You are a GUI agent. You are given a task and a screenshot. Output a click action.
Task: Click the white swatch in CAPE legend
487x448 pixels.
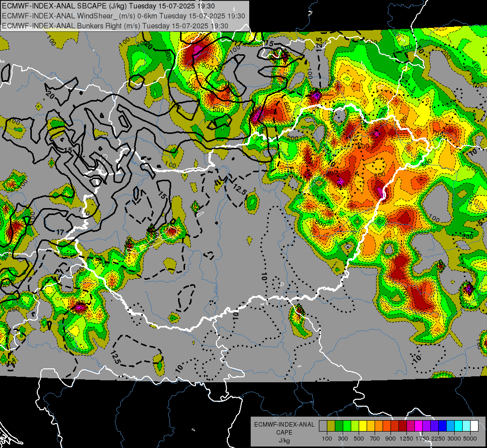click(474, 426)
